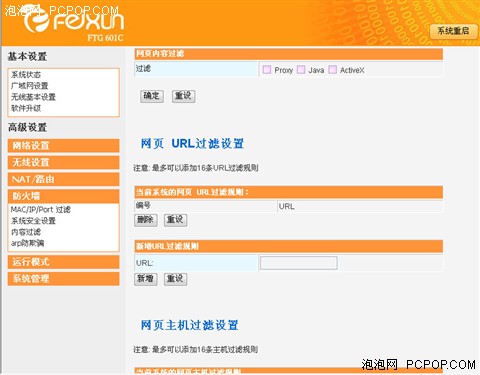Click 重设 next to the 新增 button
480x375 pixels.
point(176,279)
